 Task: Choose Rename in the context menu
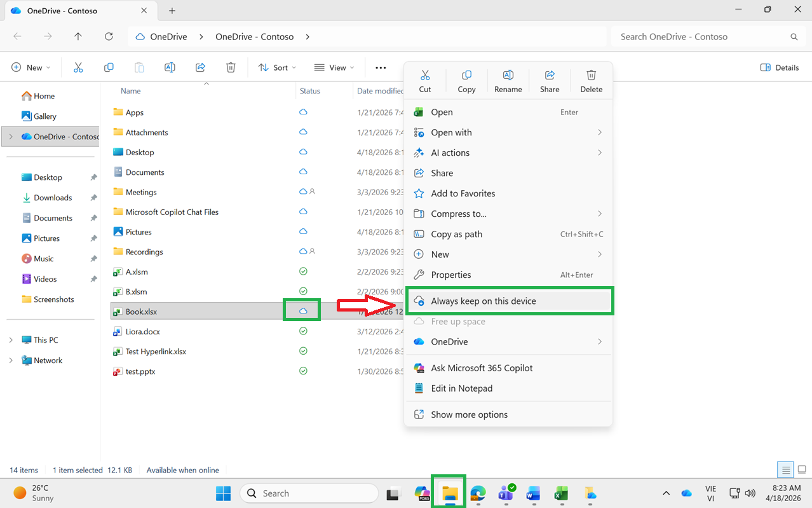coord(508,81)
